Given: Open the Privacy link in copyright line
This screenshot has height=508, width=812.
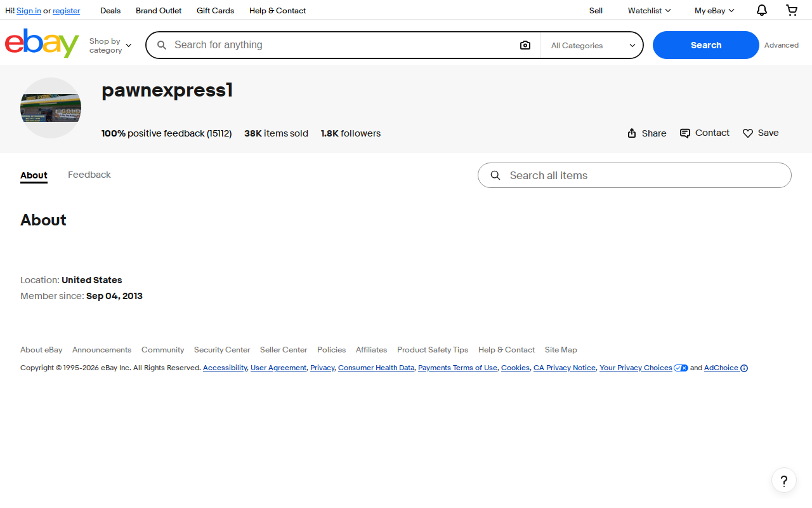Looking at the screenshot, I should (x=322, y=368).
